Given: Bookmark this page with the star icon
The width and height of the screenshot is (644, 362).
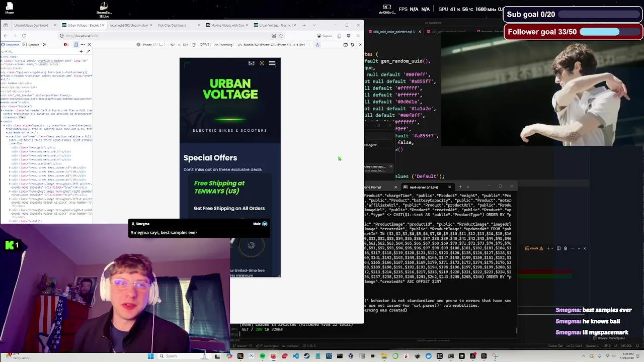Looking at the screenshot, I should tap(281, 36).
